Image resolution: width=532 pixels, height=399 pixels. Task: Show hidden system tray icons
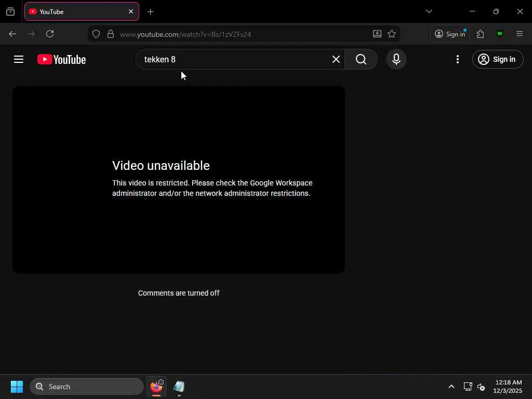(x=451, y=387)
